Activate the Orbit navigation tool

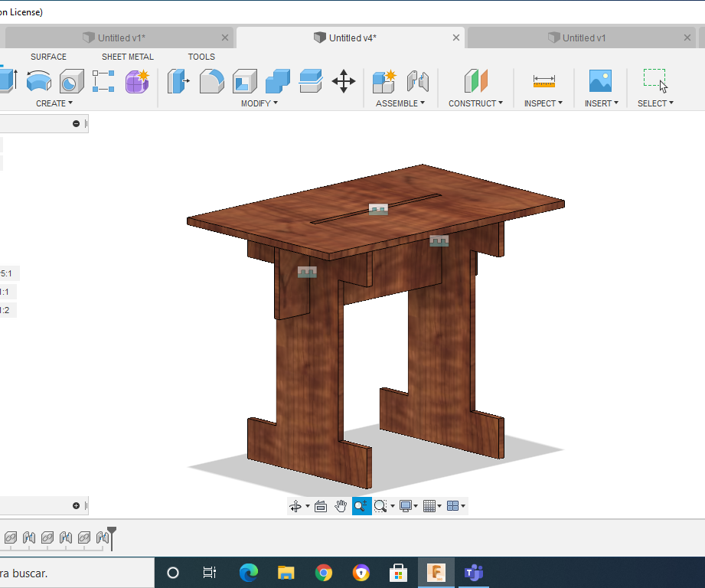[x=295, y=506]
